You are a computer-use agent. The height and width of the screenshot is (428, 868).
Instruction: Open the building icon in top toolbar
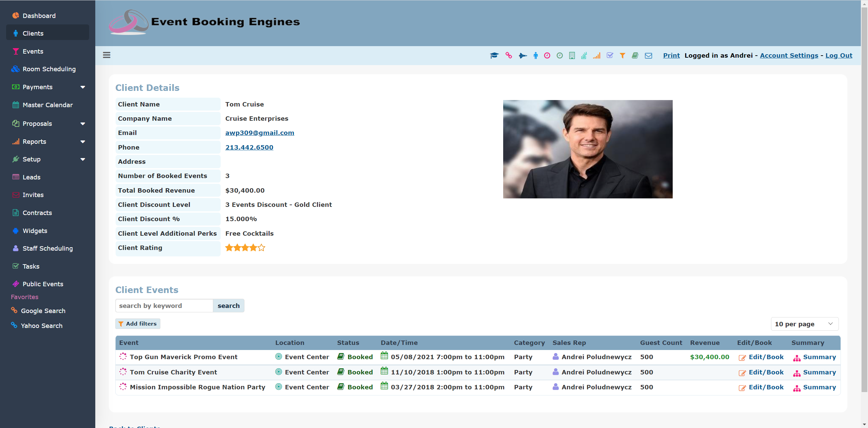coord(572,56)
